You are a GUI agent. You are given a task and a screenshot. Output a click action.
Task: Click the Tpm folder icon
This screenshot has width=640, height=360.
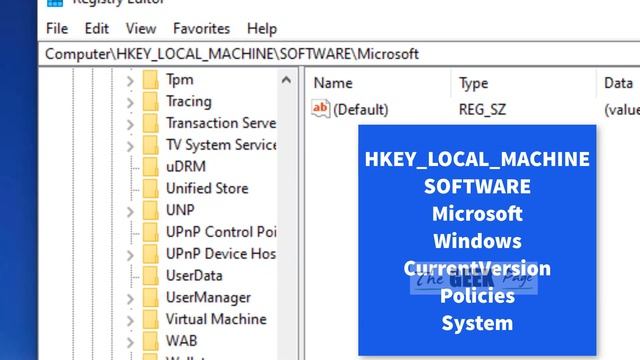pos(151,80)
